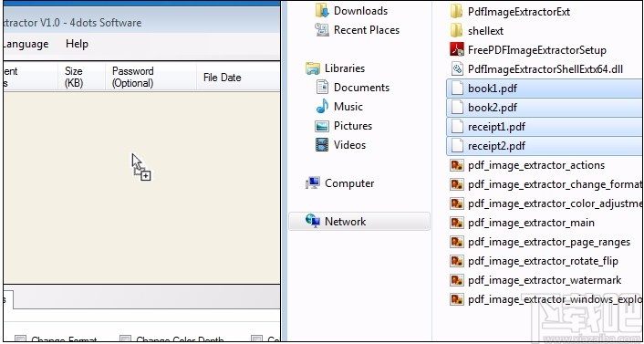Select the pdf_image_extractor_rotate_flip file name
Viewport: 644px width, 344px height.
point(543,261)
